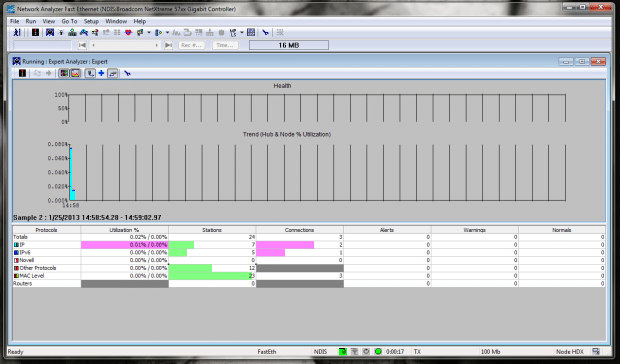Click the blue plus icon in Expert toolbar
Image resolution: width=620 pixels, height=364 pixels.
101,73
